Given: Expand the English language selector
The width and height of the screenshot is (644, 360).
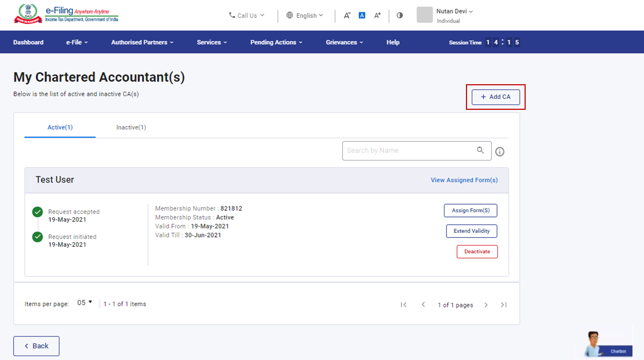Looking at the screenshot, I should pyautogui.click(x=305, y=15).
